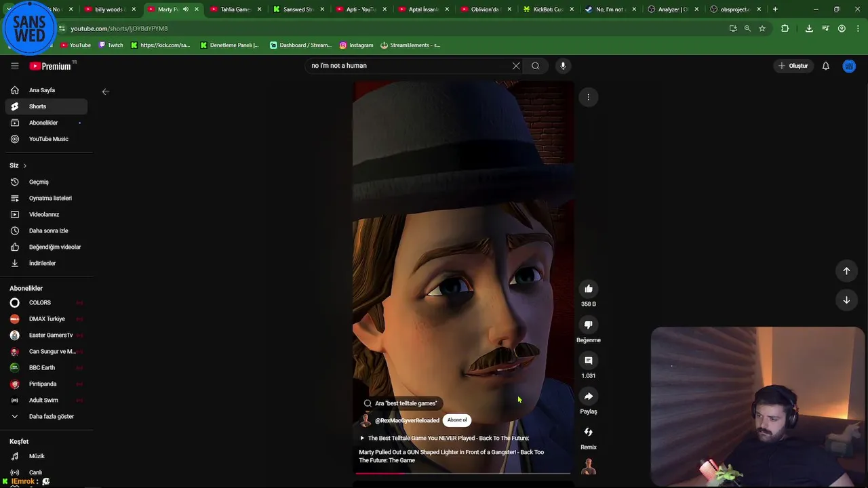Open the Twitch bookmark
This screenshot has height=488, width=868.
[x=111, y=45]
